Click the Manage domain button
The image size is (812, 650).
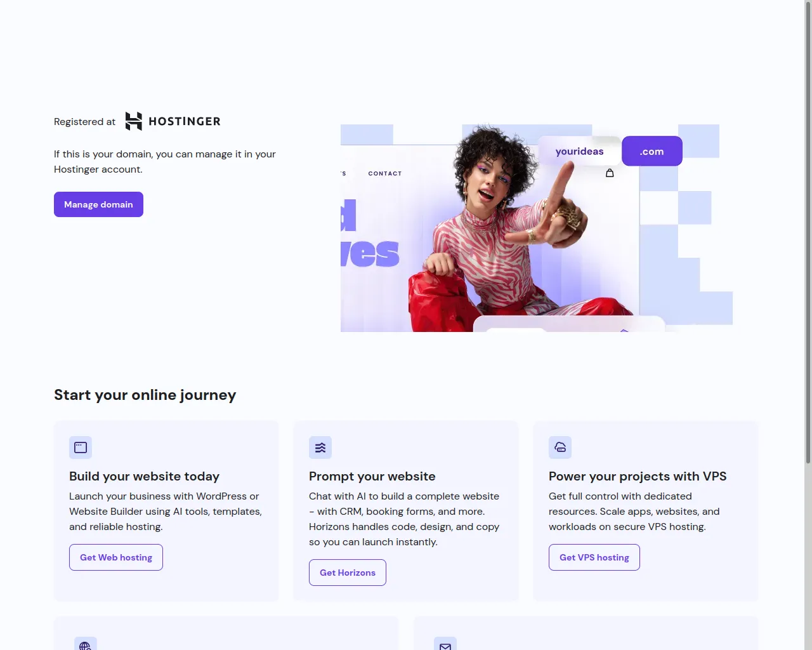coord(98,204)
